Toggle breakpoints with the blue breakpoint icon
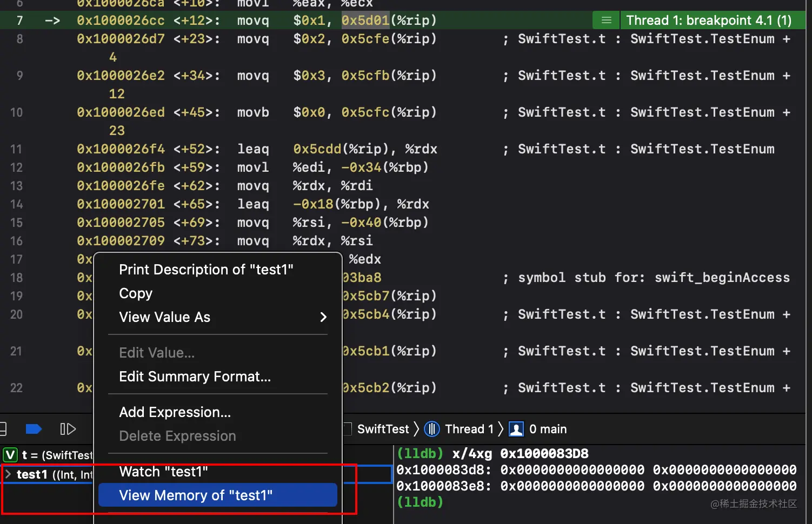This screenshot has width=812, height=524. coord(34,429)
